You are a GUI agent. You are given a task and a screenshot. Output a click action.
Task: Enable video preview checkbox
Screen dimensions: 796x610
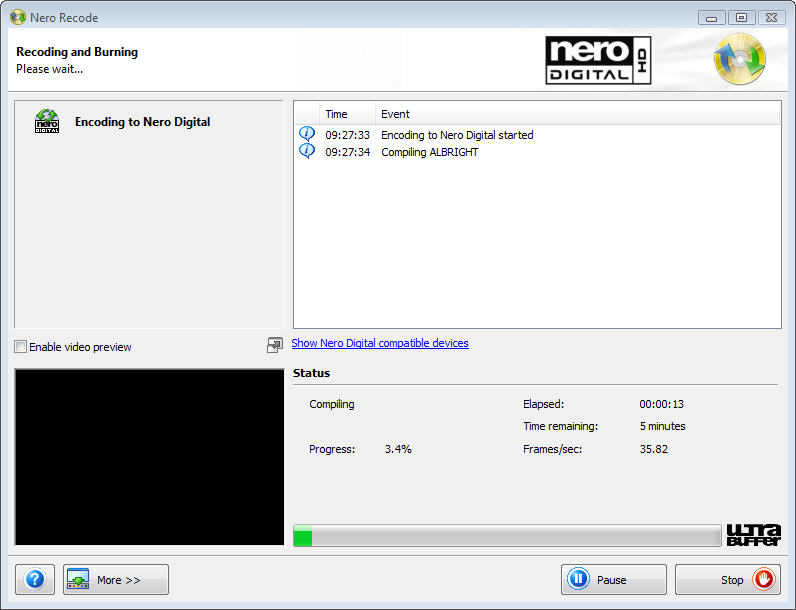(x=20, y=347)
